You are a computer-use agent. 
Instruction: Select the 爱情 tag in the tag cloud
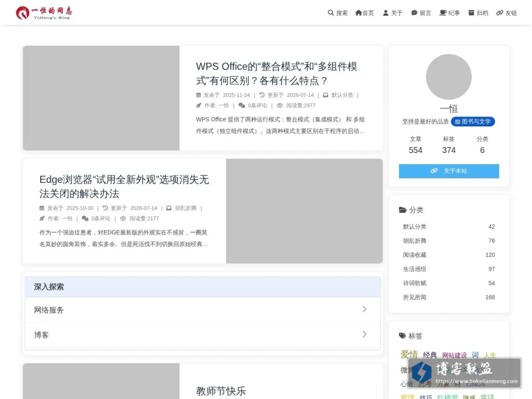tap(409, 355)
